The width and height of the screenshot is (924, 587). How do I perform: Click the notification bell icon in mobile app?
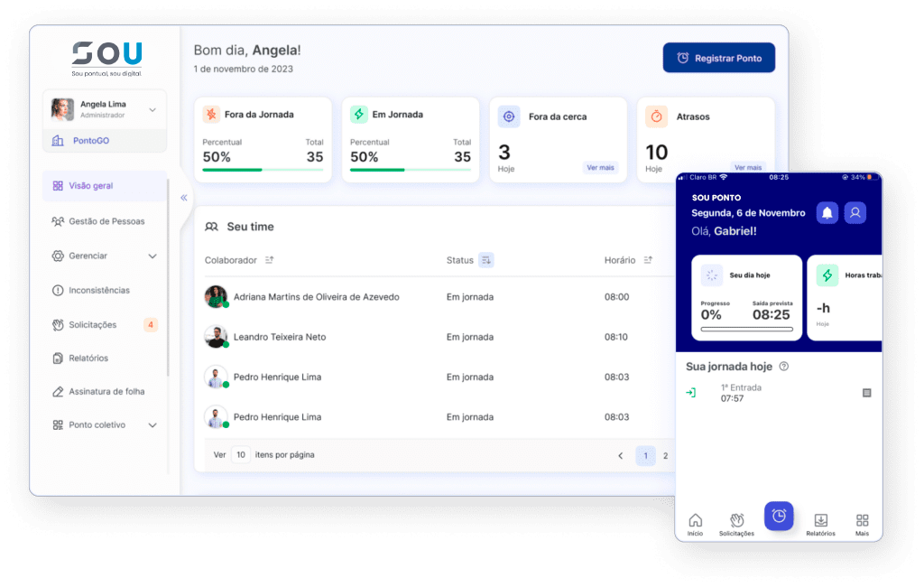tap(827, 213)
